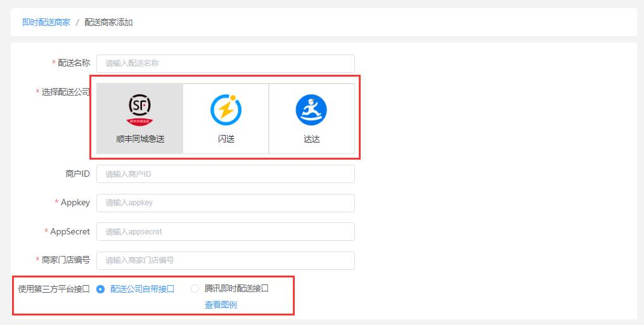
Task: Pick the 达达 runner delivery icon
Action: tap(311, 110)
